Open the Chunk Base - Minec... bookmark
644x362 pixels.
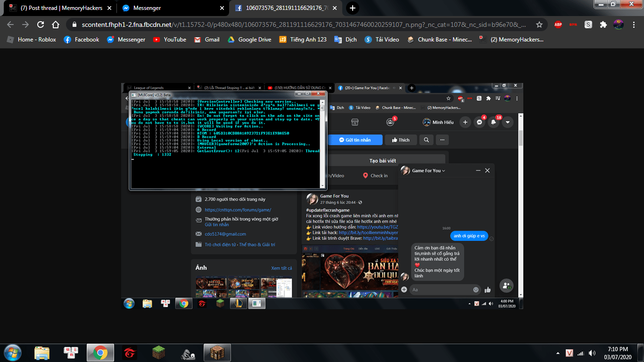click(x=440, y=40)
